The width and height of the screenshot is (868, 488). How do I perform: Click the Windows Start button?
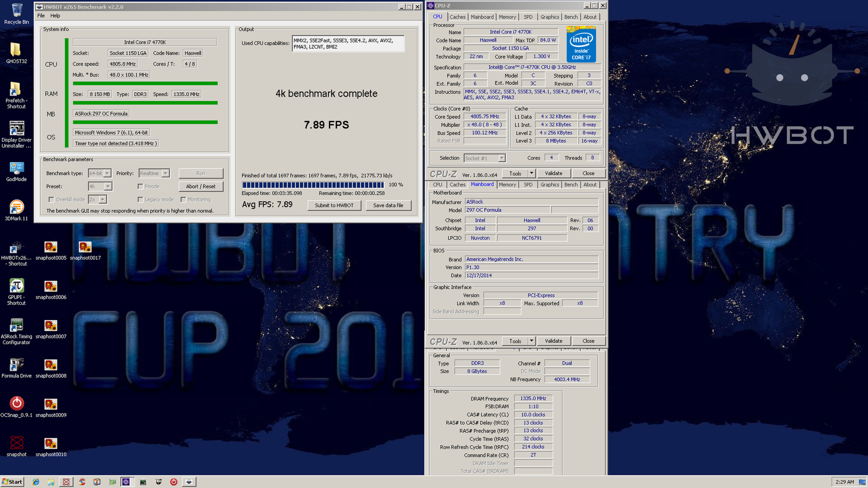tap(12, 482)
